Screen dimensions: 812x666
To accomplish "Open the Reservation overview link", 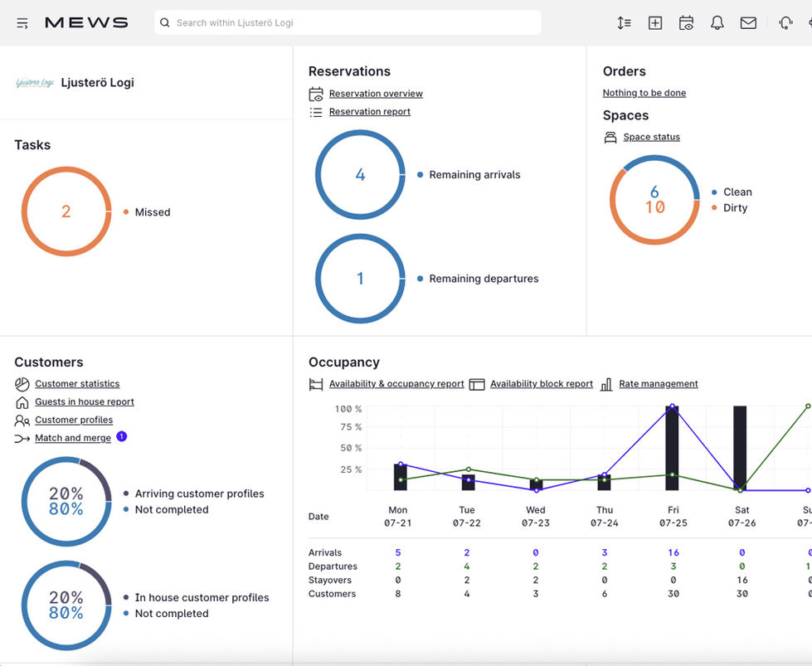I will coord(376,94).
